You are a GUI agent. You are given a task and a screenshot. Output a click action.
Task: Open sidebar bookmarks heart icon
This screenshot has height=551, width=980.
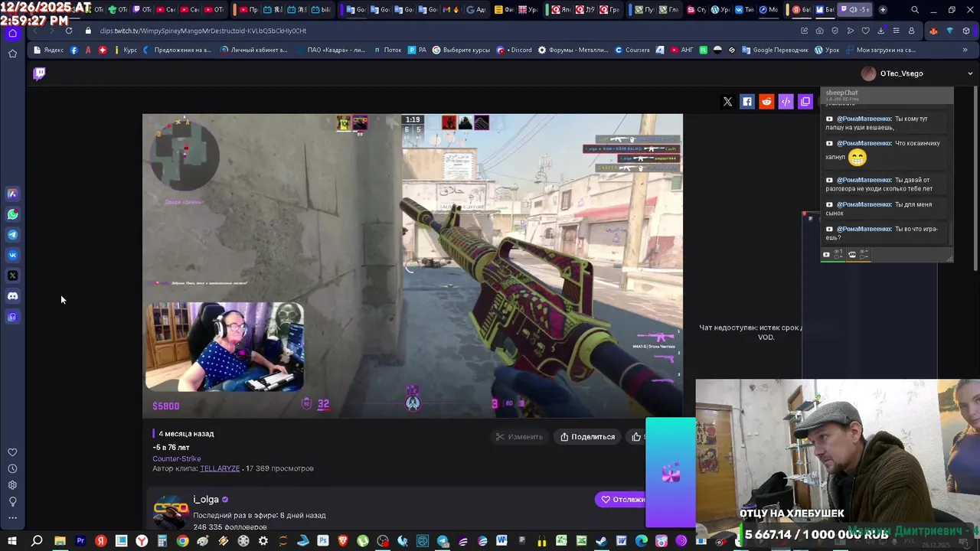coord(12,452)
